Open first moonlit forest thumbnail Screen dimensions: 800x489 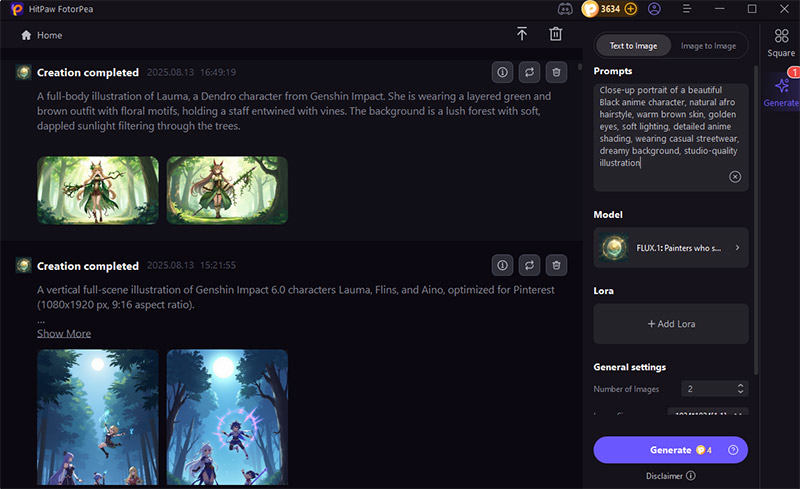point(97,417)
